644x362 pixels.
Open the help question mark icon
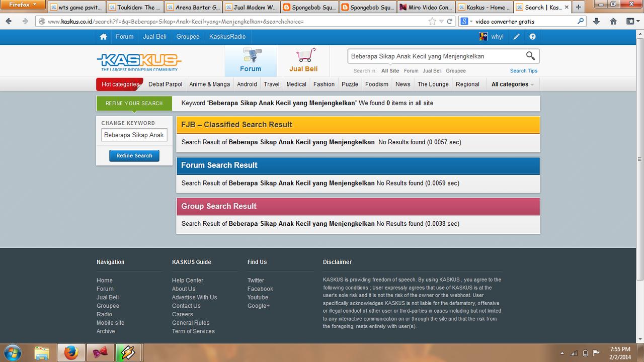(532, 37)
